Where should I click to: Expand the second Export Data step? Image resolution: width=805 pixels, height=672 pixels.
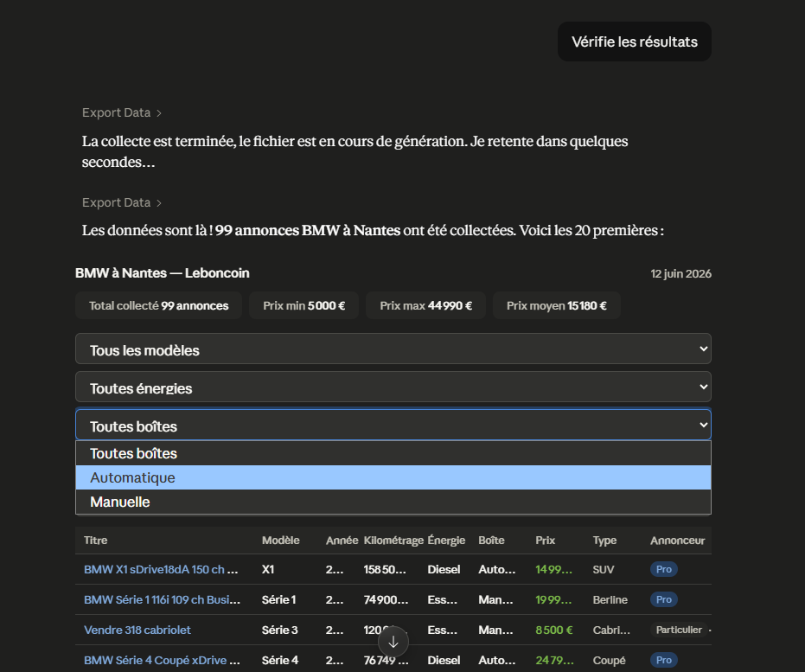tap(122, 202)
